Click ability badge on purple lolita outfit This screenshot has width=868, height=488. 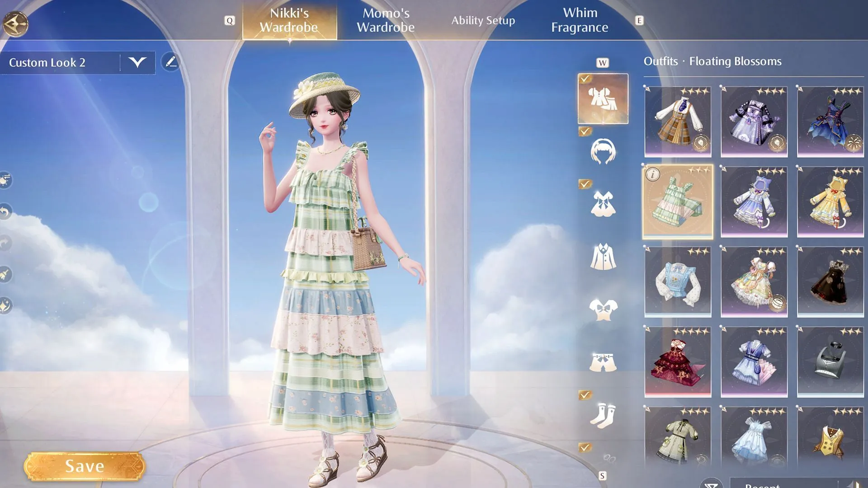(x=778, y=143)
